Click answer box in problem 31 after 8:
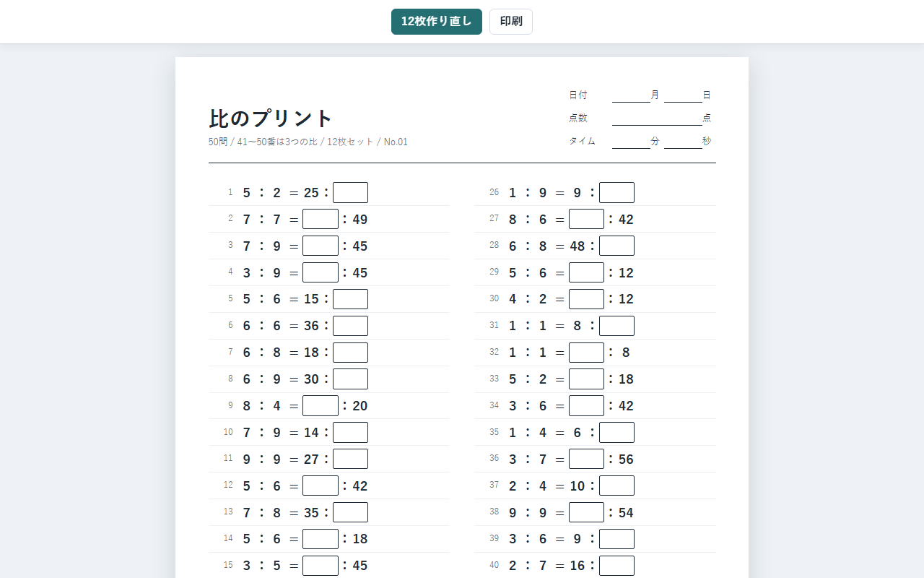 coord(616,326)
